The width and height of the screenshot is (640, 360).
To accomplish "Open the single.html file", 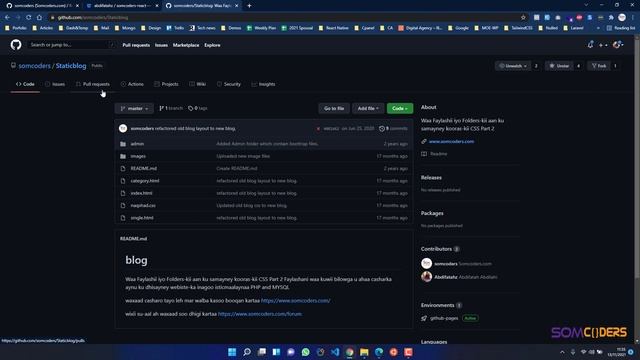I will pyautogui.click(x=142, y=218).
